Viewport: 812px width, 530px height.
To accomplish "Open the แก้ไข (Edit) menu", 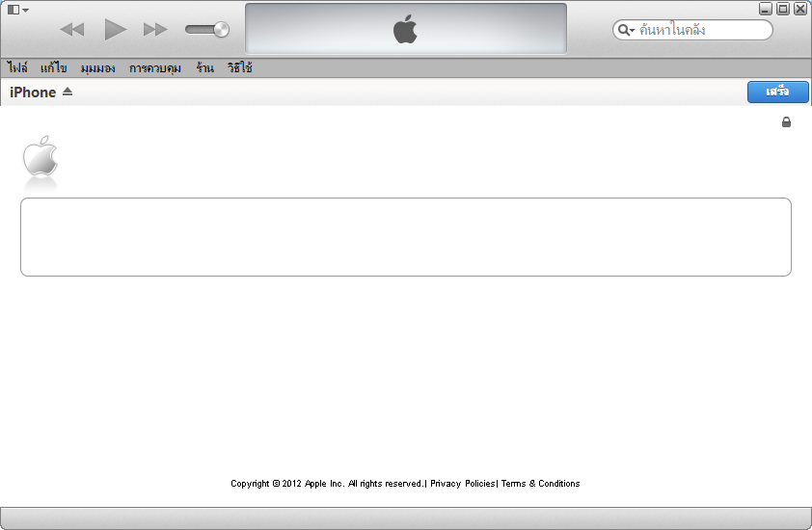I will (54, 67).
